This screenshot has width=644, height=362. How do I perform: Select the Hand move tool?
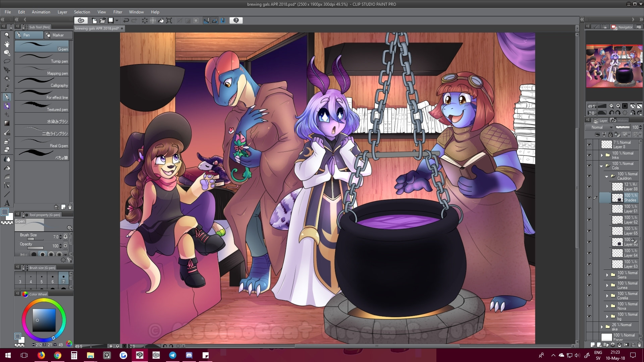coord(7,44)
